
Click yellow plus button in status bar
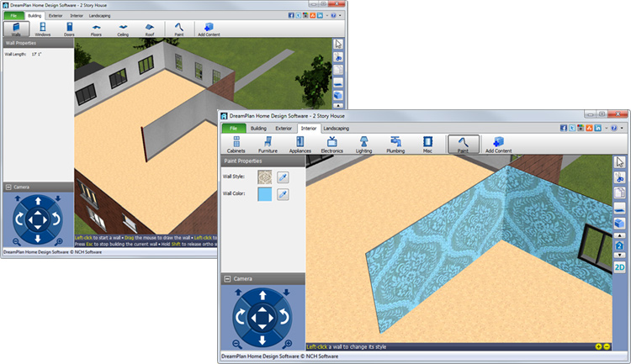coord(598,346)
